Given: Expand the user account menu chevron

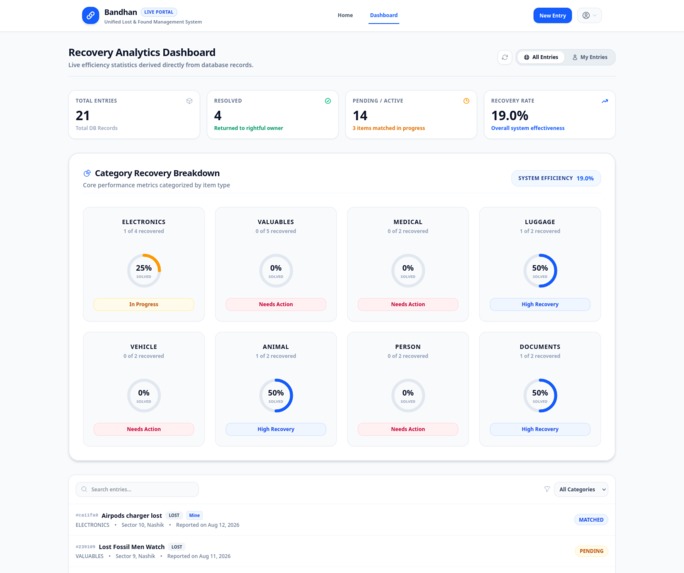Looking at the screenshot, I should [595, 15].
